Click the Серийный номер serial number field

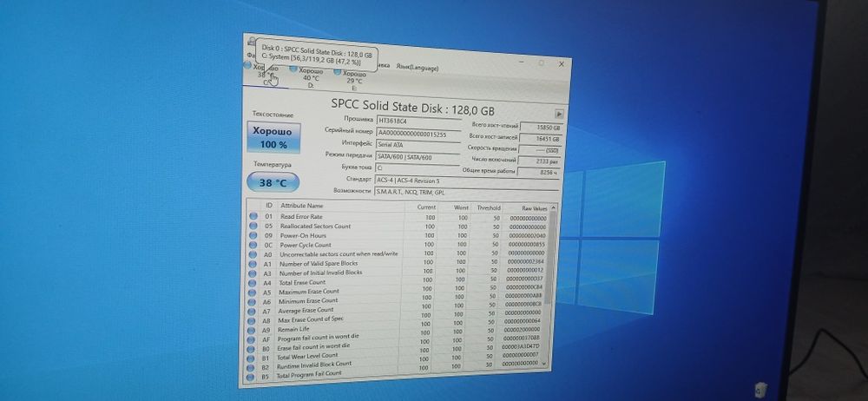[x=418, y=134]
